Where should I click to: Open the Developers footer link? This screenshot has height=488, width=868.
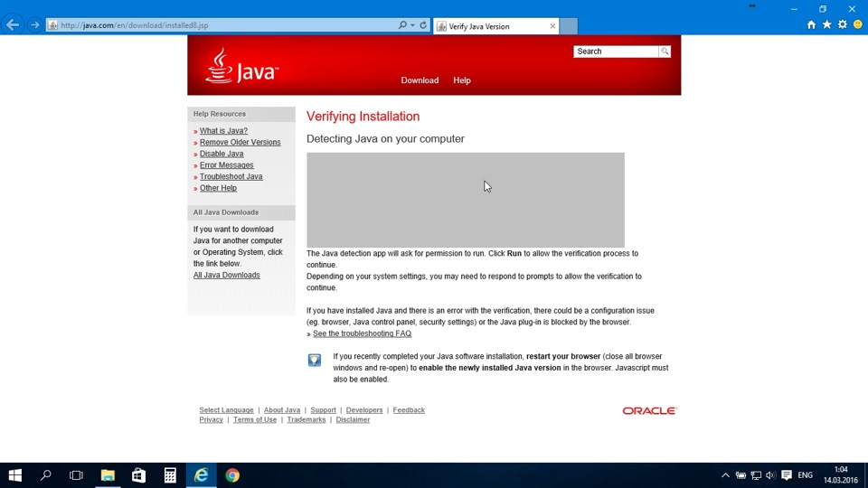pos(364,410)
